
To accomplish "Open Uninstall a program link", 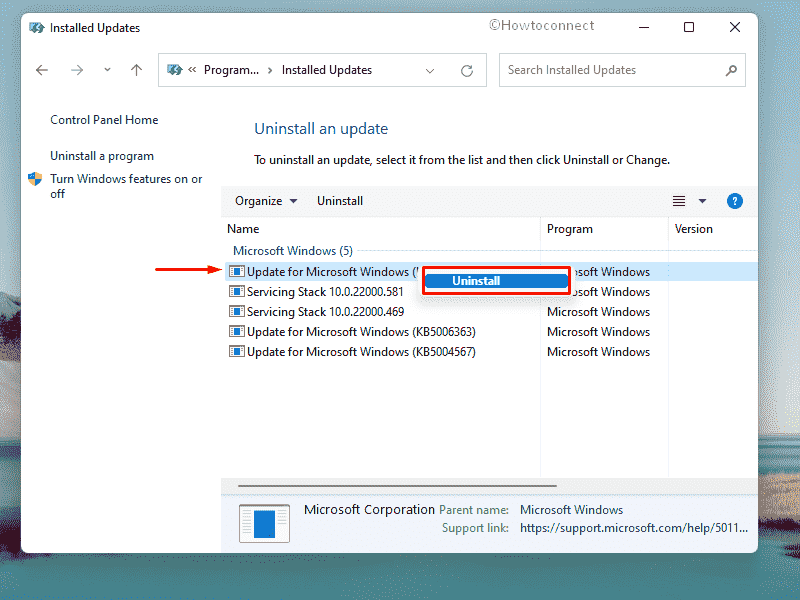I will [x=102, y=156].
